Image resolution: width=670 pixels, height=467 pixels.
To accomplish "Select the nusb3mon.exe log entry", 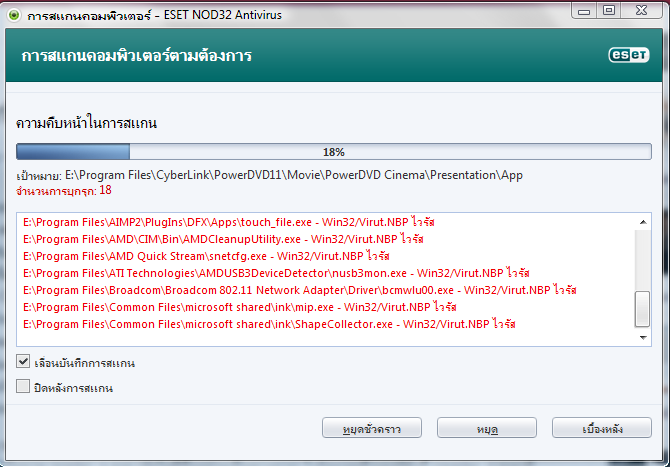I will (x=276, y=273).
